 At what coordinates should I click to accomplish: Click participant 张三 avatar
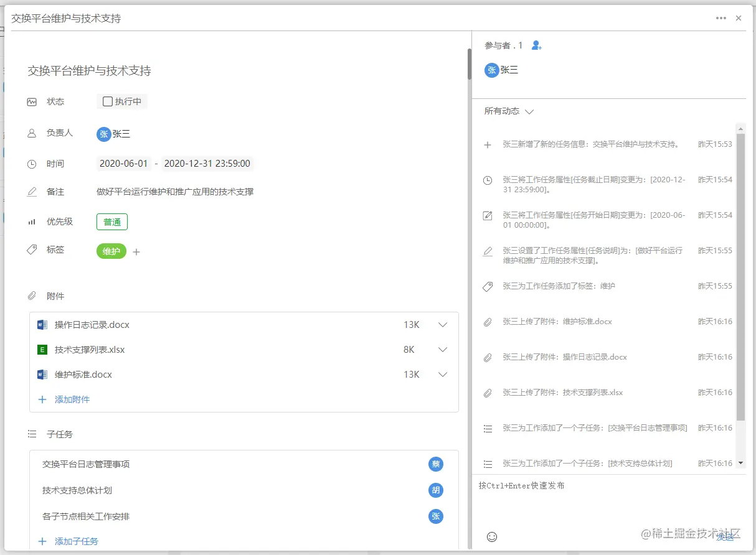point(492,70)
